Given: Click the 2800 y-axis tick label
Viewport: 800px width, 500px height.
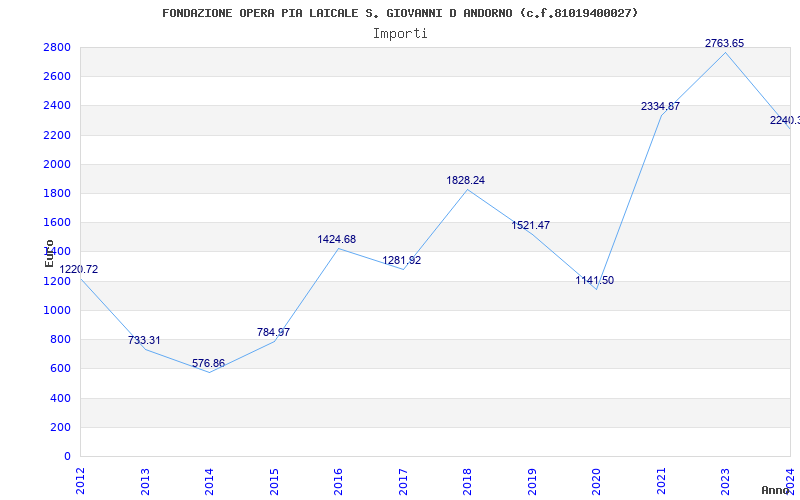Looking at the screenshot, I should click(x=57, y=47).
